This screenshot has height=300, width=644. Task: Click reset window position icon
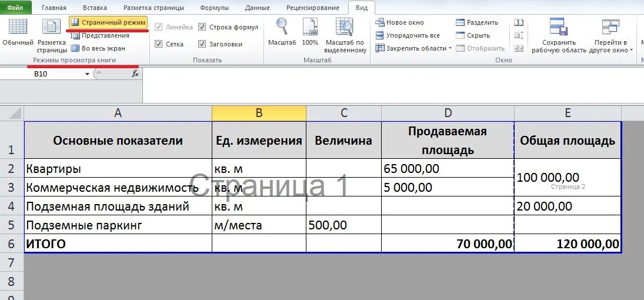point(519,48)
